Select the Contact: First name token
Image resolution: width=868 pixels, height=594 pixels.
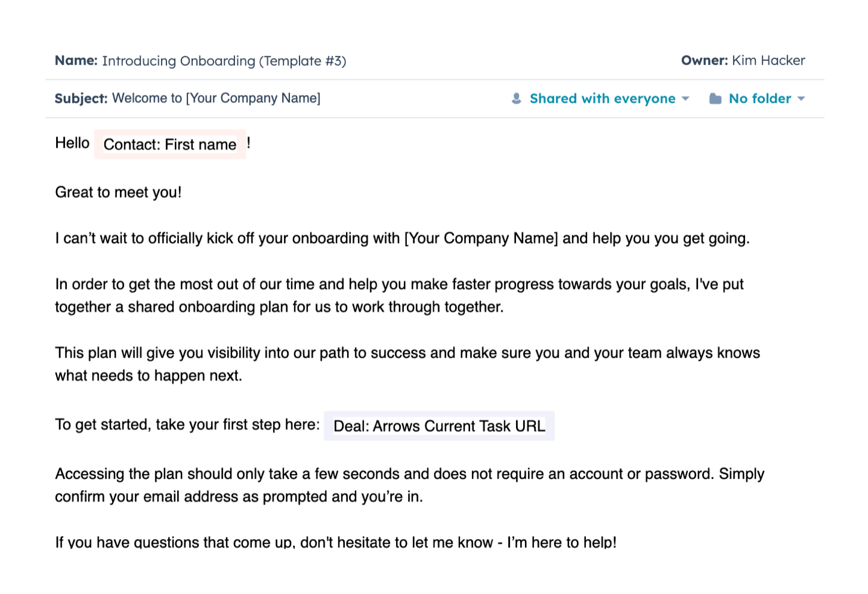click(170, 144)
